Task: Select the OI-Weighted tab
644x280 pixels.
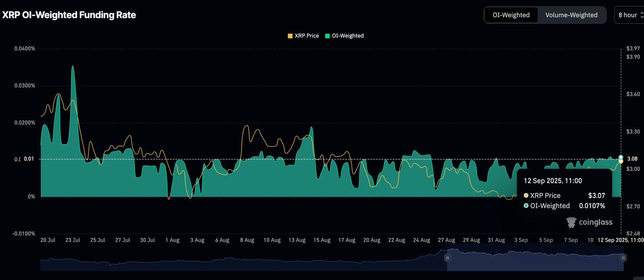Action: click(511, 15)
